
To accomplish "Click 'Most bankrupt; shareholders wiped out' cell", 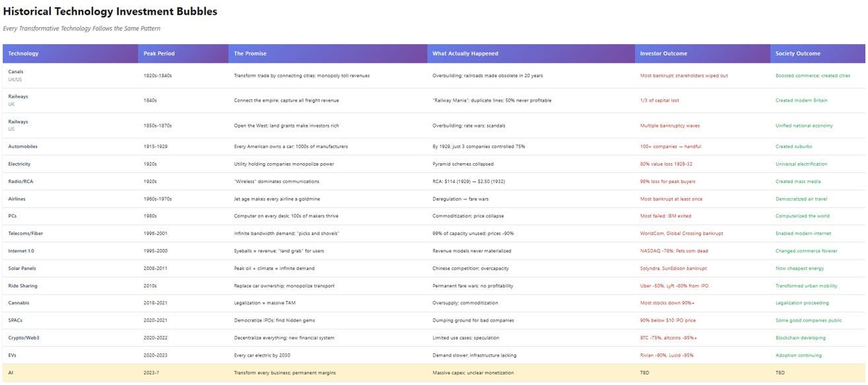I will (x=702, y=75).
